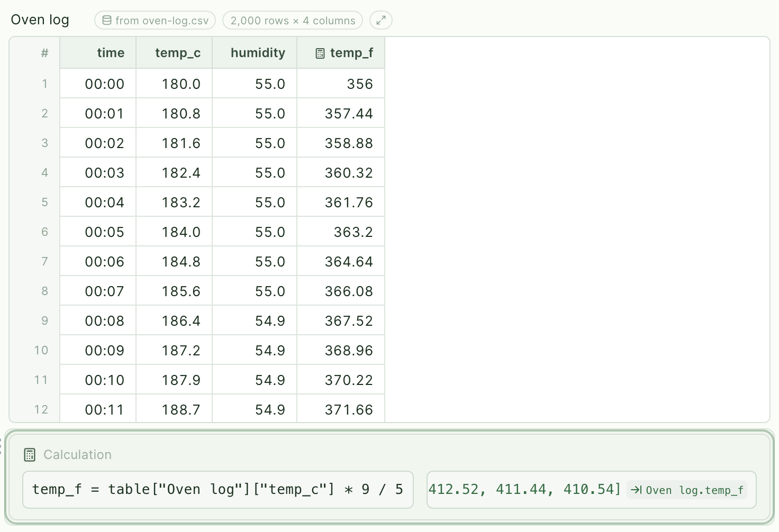This screenshot has width=779, height=532.
Task: Click the calculator icon in temp_f header
Action: tap(320, 53)
